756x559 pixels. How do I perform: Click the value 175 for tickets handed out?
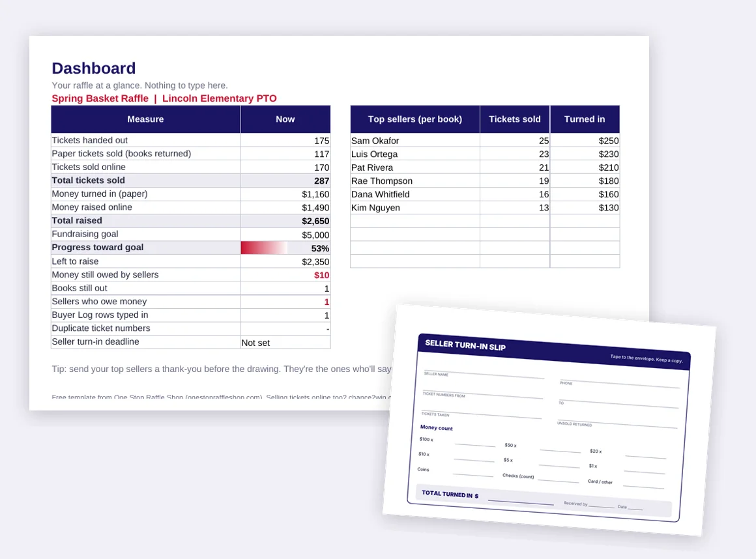pyautogui.click(x=321, y=141)
